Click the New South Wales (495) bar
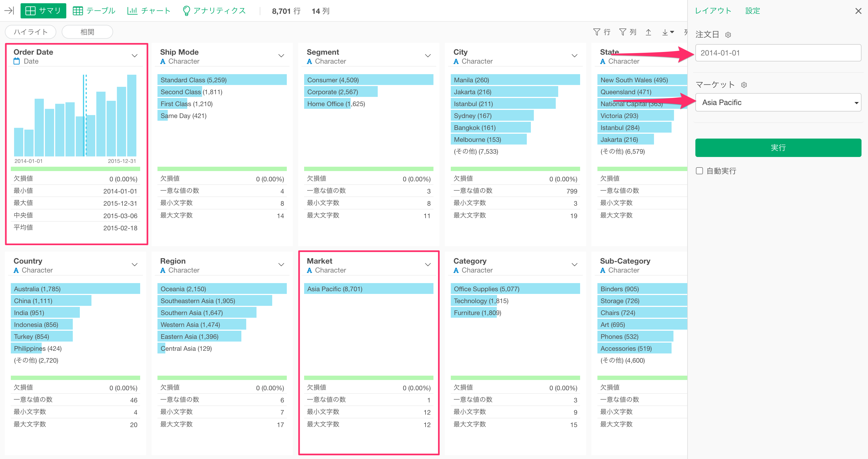Screen dimensions: 868x459 (642, 80)
